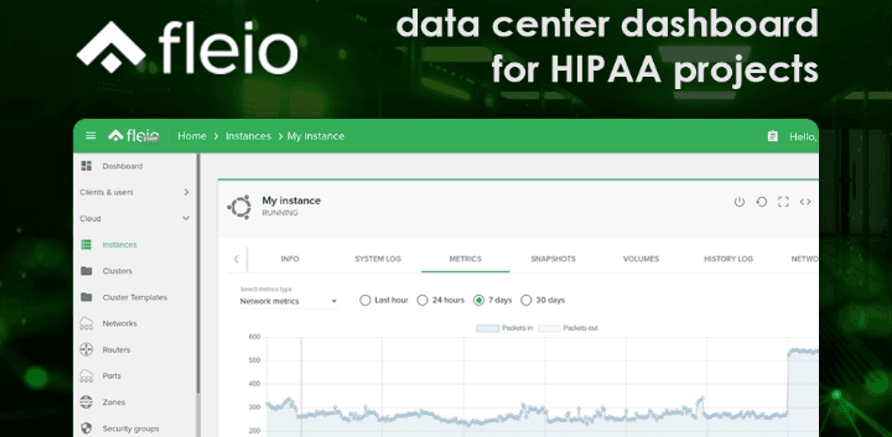The image size is (892, 437).
Task: Click the Instances list icon in sidebar
Action: click(86, 245)
